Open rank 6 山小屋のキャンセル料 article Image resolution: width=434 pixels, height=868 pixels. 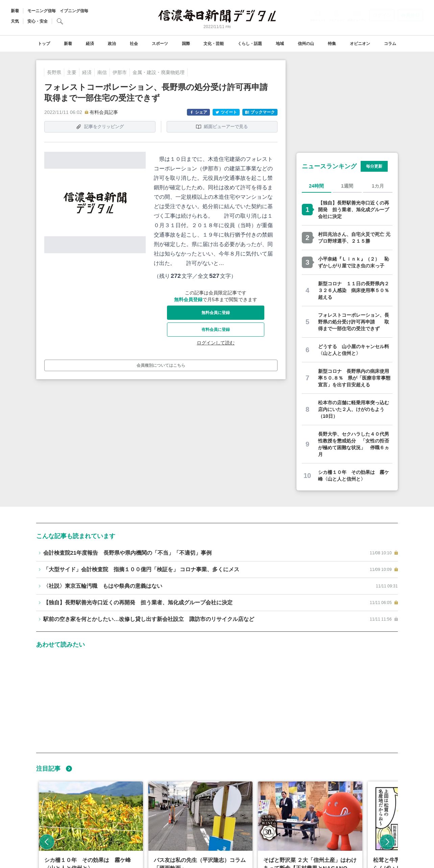pyautogui.click(x=354, y=350)
